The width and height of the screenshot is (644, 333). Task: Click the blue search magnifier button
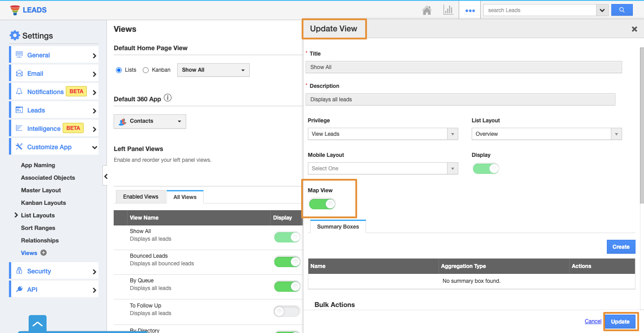[x=622, y=10]
